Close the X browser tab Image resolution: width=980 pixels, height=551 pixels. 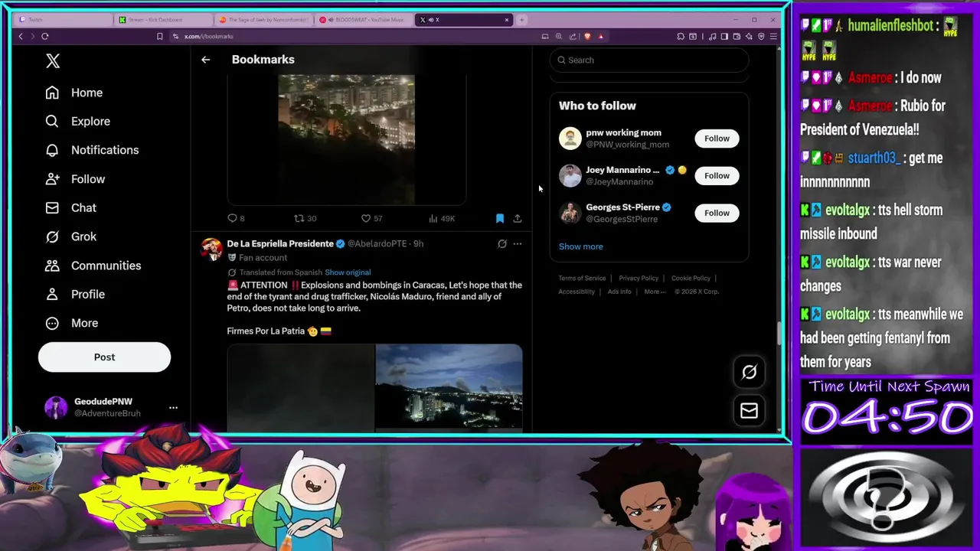pos(506,20)
